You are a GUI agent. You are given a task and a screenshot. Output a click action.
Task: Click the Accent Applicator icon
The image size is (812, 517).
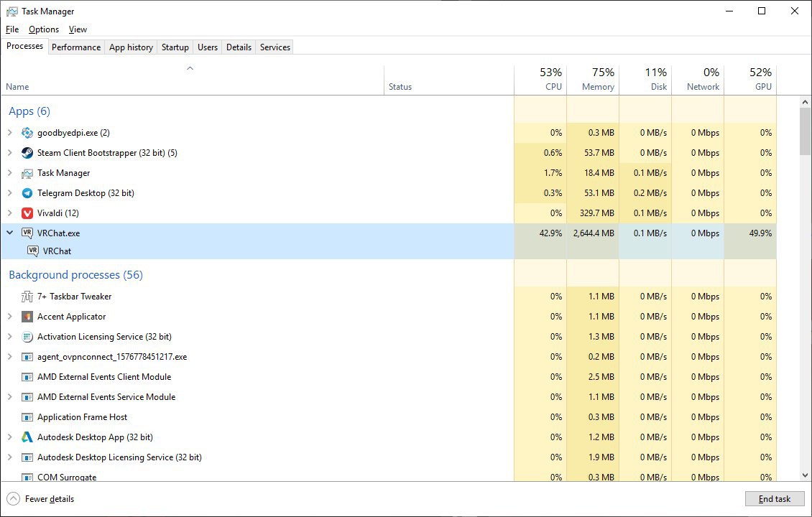click(27, 317)
